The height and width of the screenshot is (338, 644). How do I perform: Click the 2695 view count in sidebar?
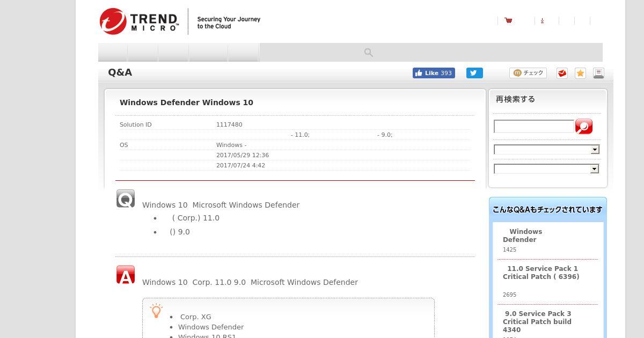509,295
